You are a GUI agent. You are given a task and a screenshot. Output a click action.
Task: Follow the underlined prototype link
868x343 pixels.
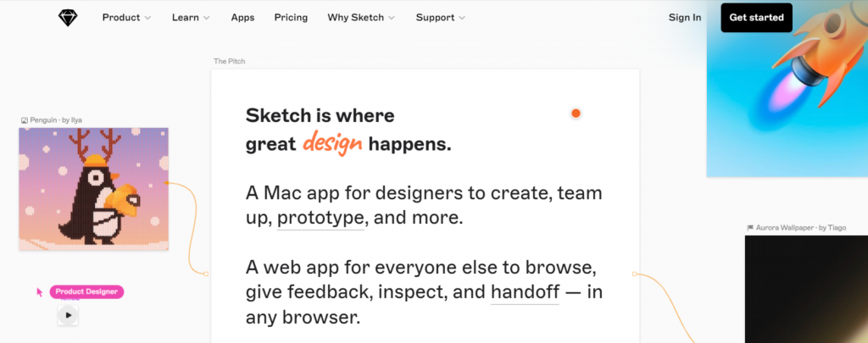320,219
